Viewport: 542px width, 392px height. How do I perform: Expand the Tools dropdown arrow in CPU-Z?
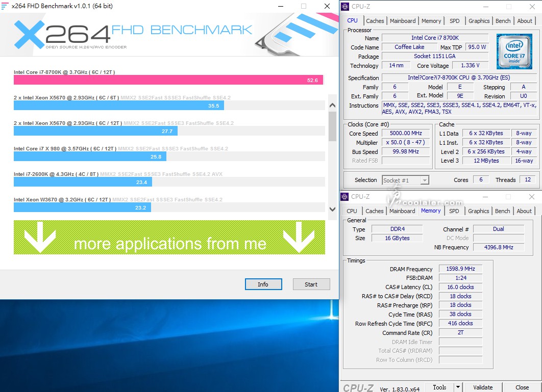[458, 387]
